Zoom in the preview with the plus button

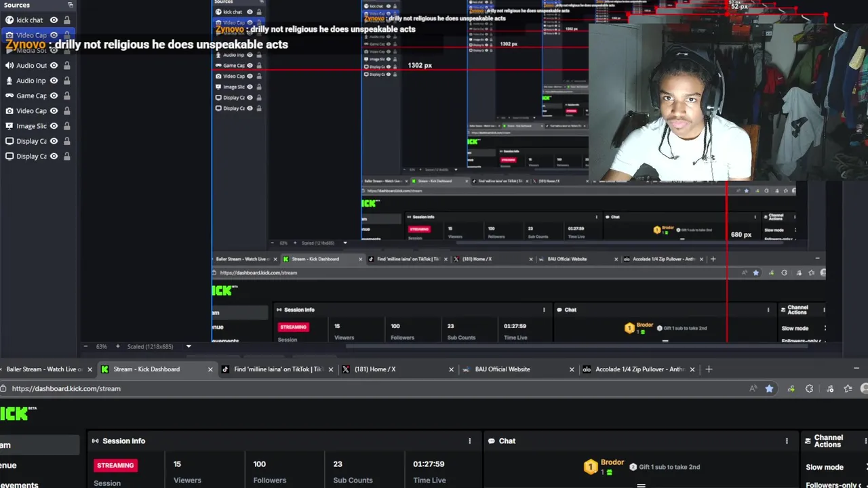tap(117, 346)
